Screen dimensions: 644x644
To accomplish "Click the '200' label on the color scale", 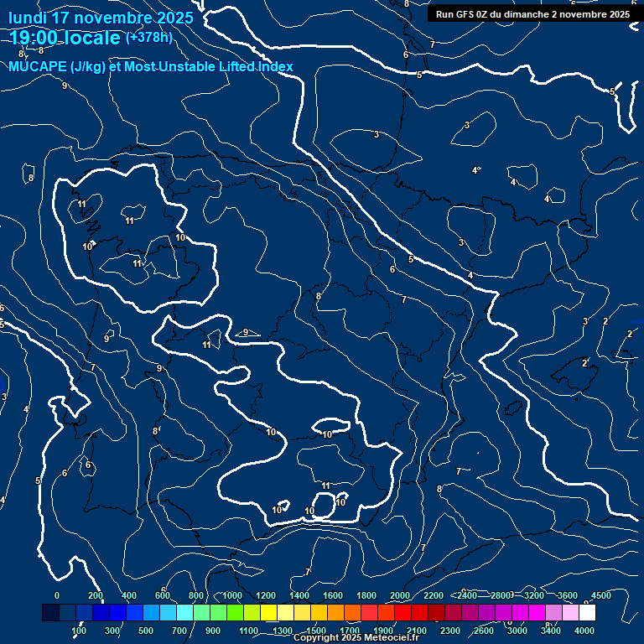I will click(x=96, y=595).
